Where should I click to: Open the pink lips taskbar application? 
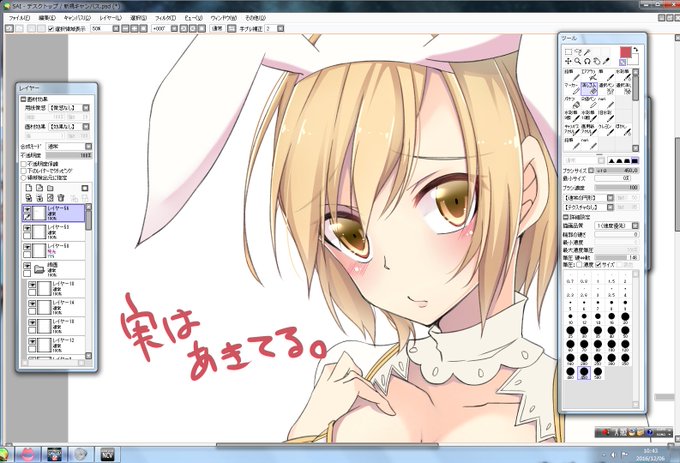tap(28, 455)
